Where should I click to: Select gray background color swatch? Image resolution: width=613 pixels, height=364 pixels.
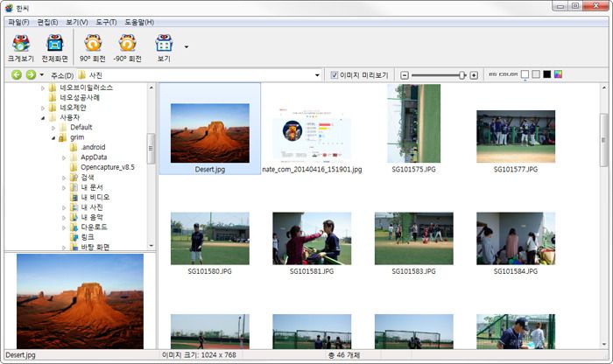click(x=536, y=74)
